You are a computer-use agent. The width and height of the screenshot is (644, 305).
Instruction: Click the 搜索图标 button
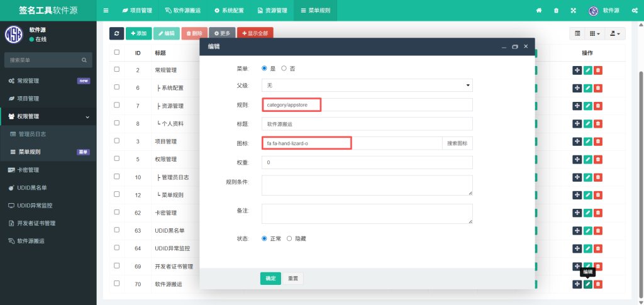[457, 143]
